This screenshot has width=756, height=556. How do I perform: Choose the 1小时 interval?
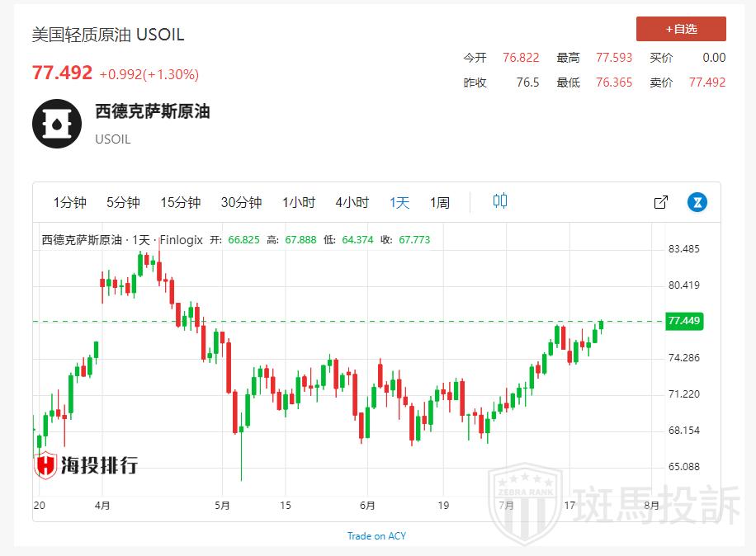(x=299, y=202)
